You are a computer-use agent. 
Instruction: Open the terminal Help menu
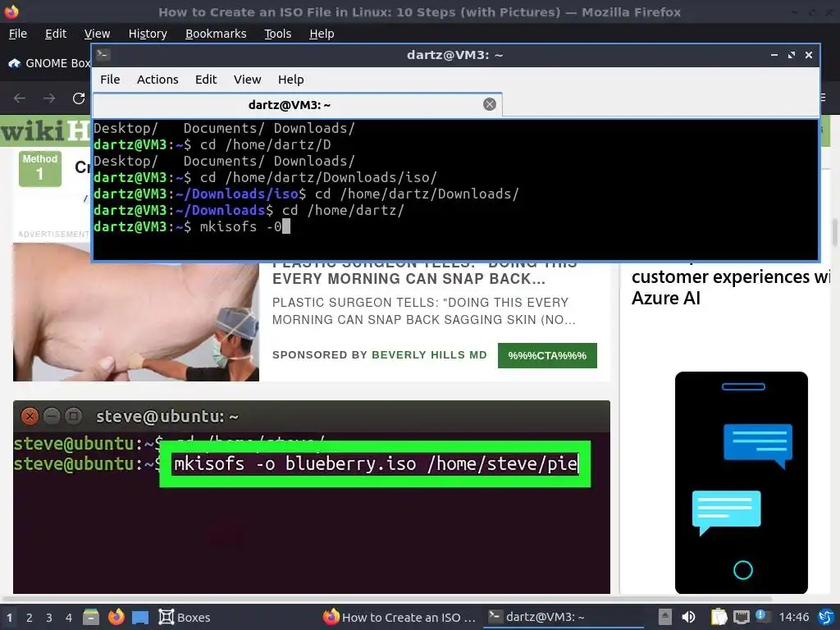pyautogui.click(x=291, y=80)
